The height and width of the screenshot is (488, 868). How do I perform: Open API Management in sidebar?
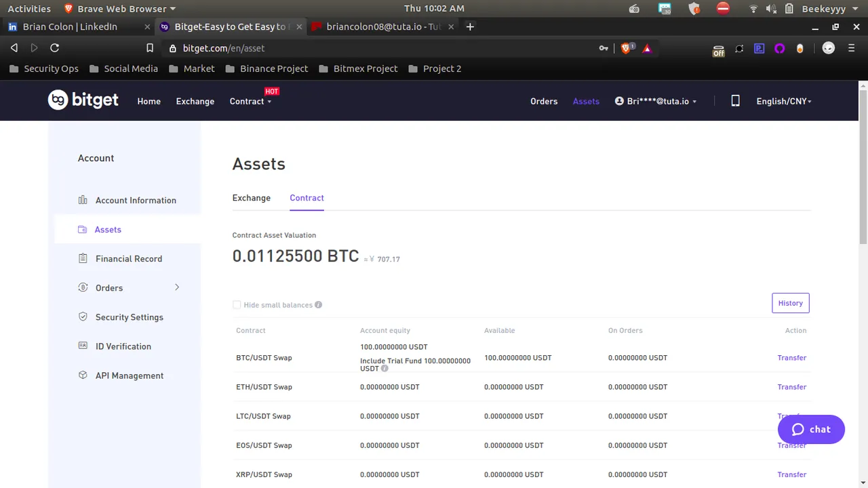[130, 375]
